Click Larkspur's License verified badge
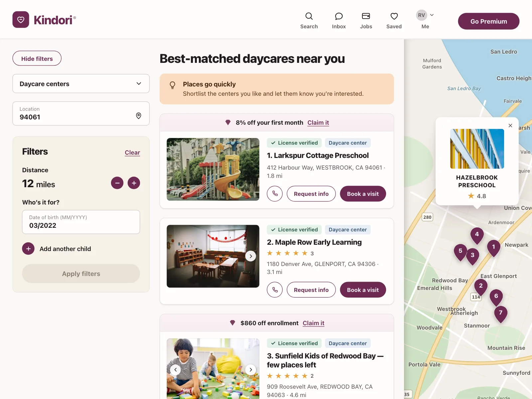This screenshot has width=532, height=399. coord(294,143)
